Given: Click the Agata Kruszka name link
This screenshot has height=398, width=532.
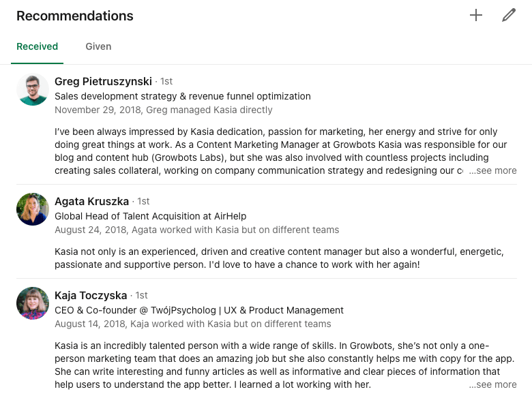Looking at the screenshot, I should pos(91,202).
